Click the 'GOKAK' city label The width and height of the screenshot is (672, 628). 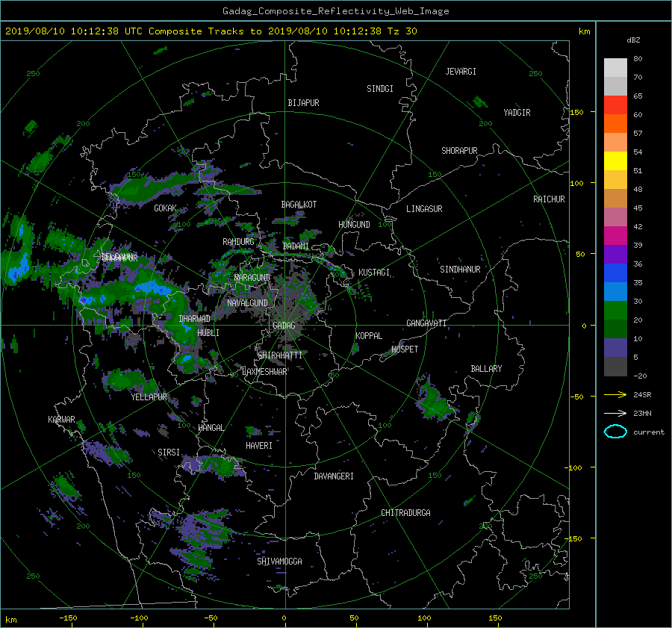(166, 208)
